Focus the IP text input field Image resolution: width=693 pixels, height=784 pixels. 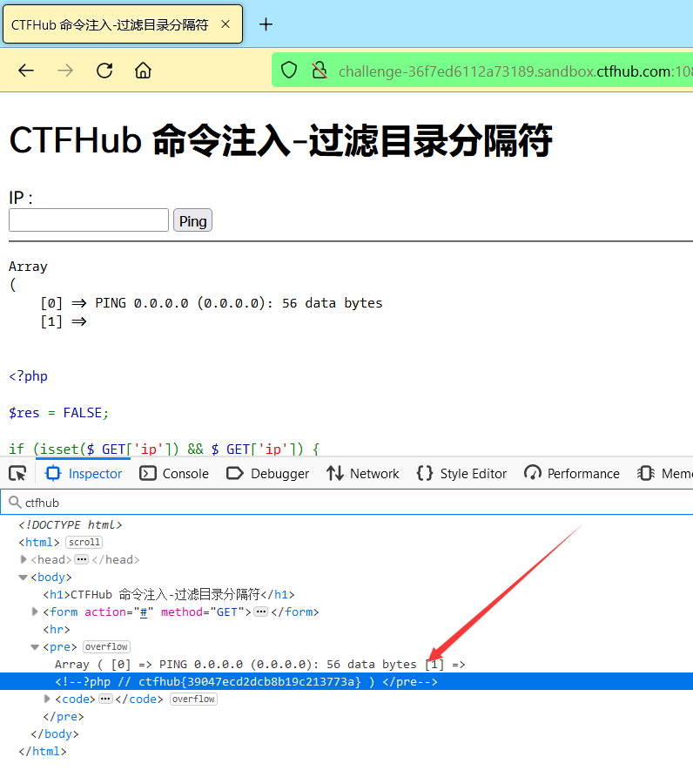[89, 220]
